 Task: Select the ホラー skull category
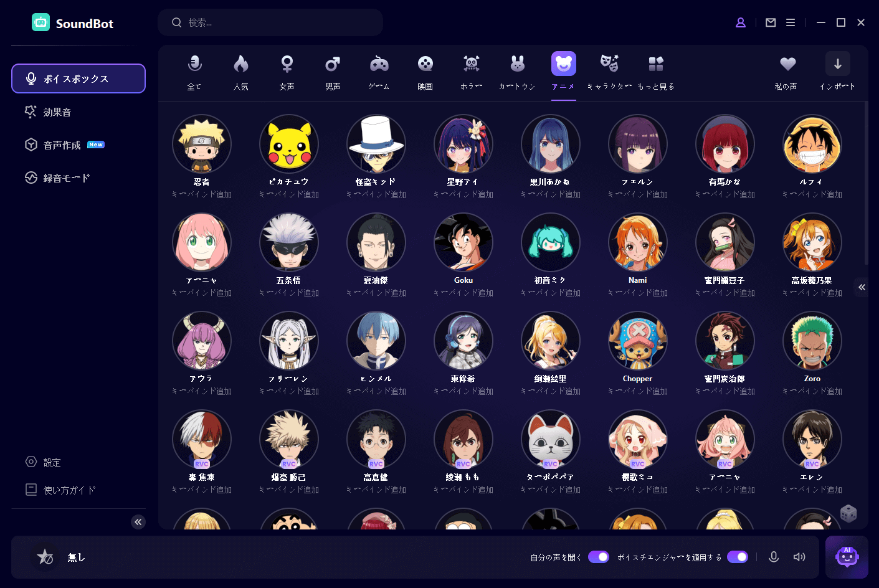472,72
